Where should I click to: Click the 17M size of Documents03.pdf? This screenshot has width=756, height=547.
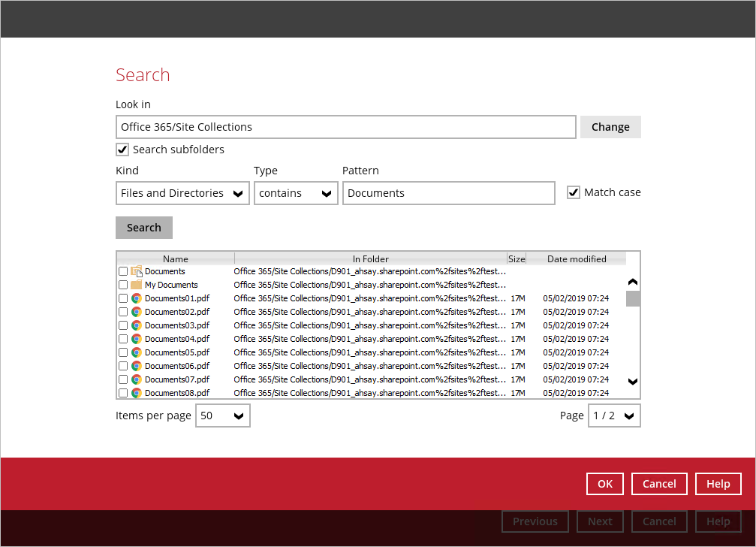click(518, 325)
